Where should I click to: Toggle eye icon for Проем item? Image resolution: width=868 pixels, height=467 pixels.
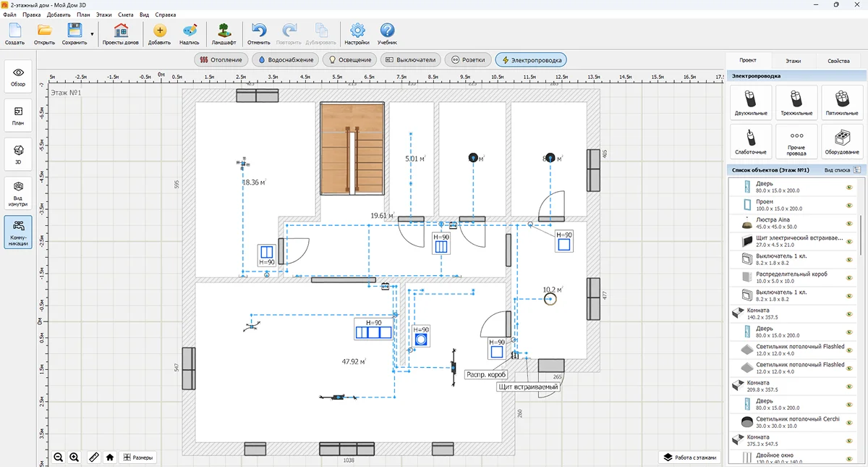(x=850, y=205)
